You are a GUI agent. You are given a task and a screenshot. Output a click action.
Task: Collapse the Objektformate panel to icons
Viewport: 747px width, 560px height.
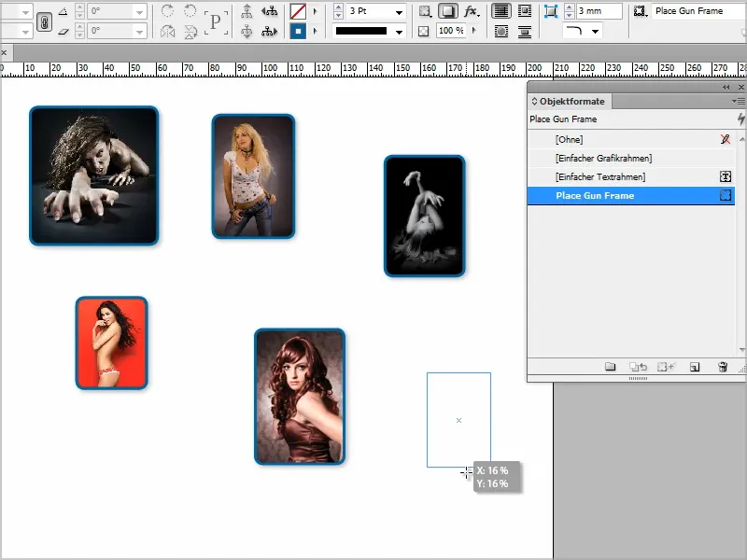726,87
